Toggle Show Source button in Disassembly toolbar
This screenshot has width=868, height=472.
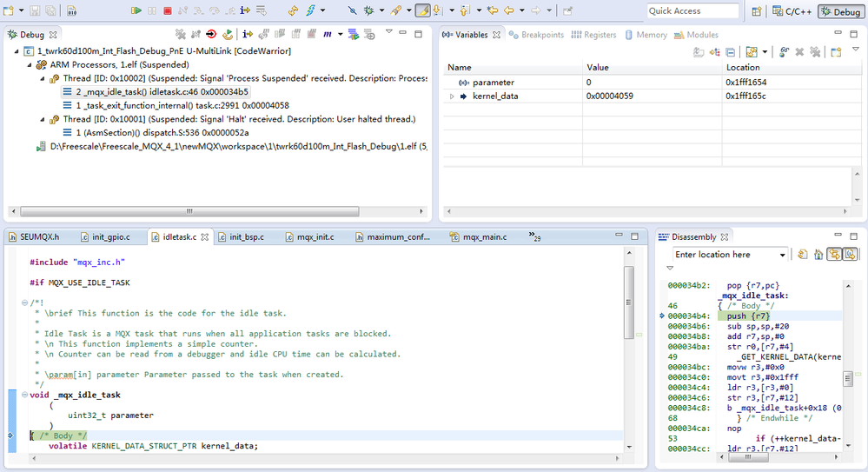coord(851,255)
